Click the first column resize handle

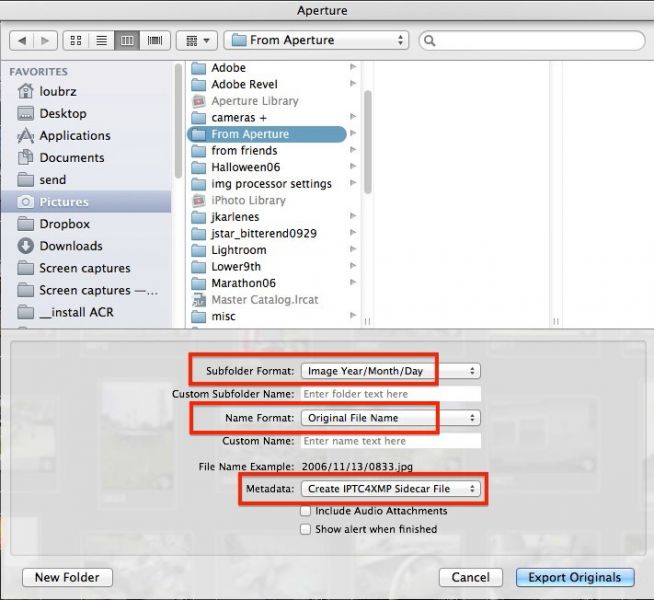(367, 321)
